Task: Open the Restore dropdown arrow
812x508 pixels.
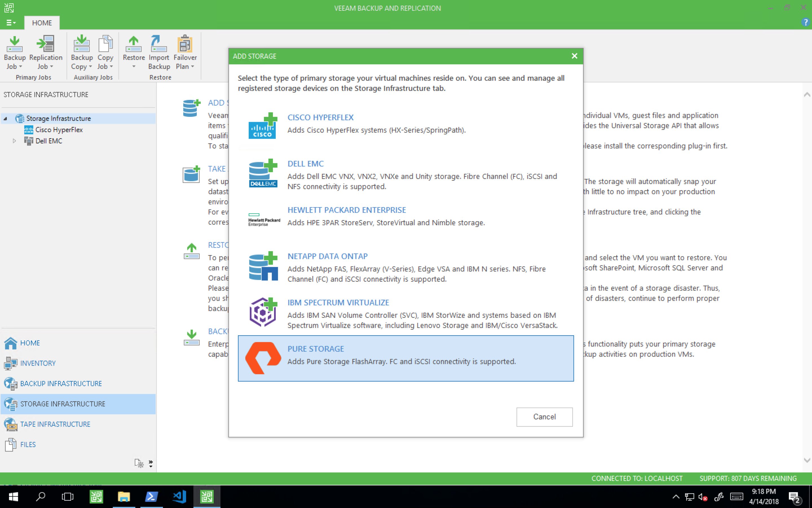Action: pos(134,67)
